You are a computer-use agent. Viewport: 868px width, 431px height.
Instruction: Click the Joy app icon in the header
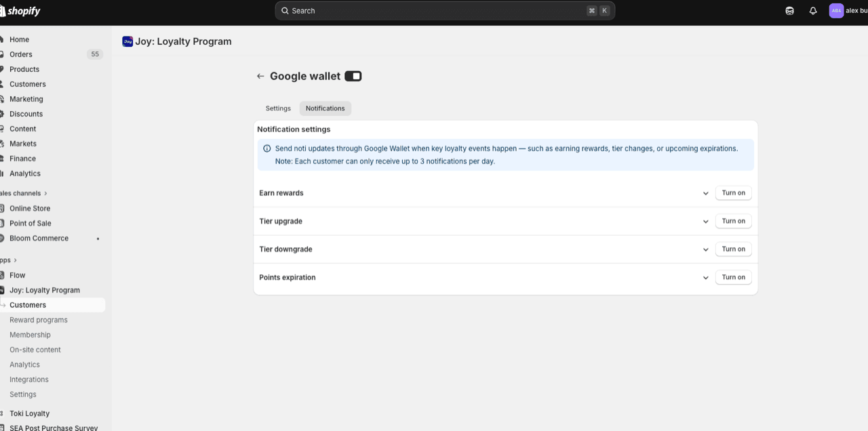[x=127, y=41]
